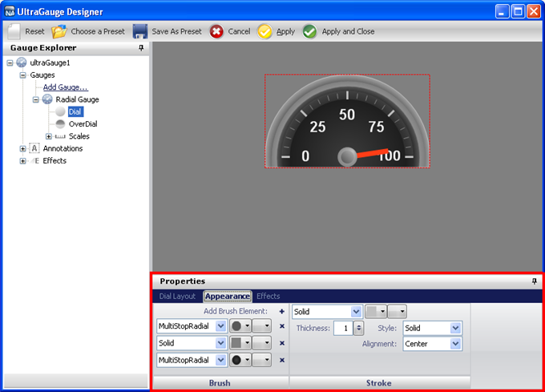Open the stroke Alignment dropdown
Screen dimensions: 545x392
456,344
